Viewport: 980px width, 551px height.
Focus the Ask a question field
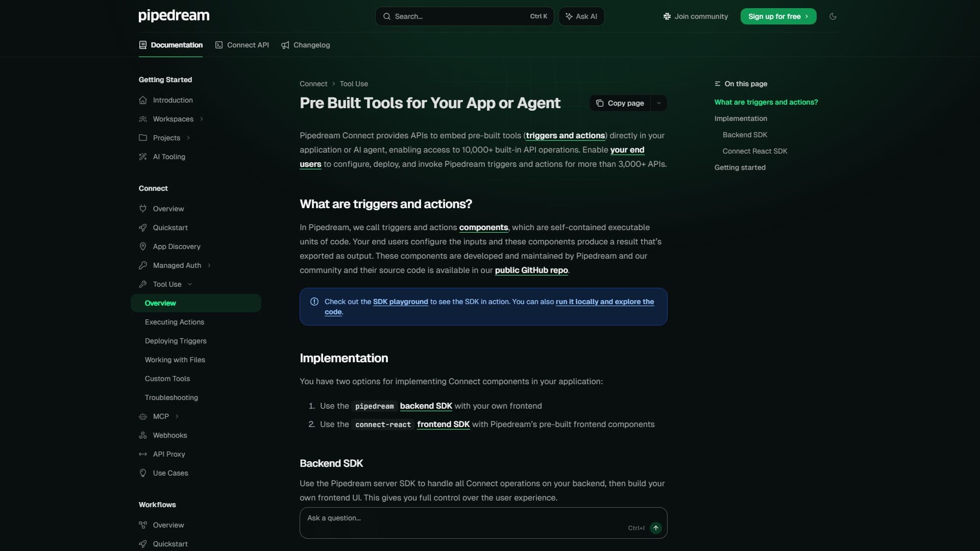click(483, 523)
